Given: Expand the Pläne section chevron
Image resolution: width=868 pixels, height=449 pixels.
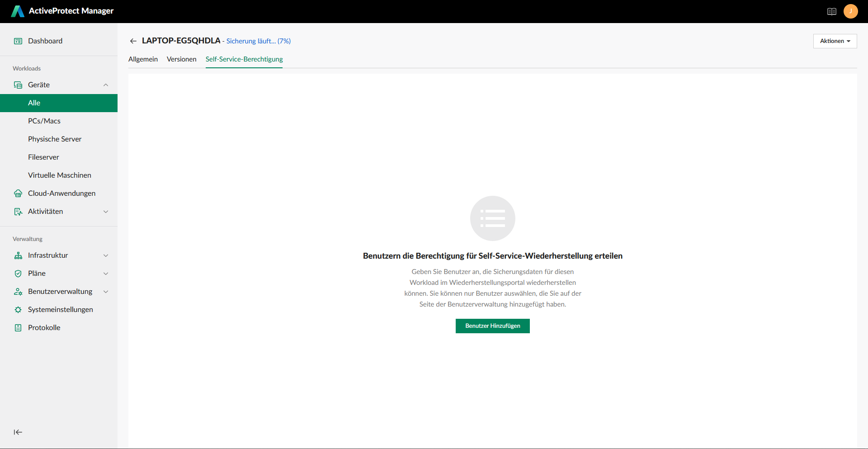Looking at the screenshot, I should tap(106, 274).
